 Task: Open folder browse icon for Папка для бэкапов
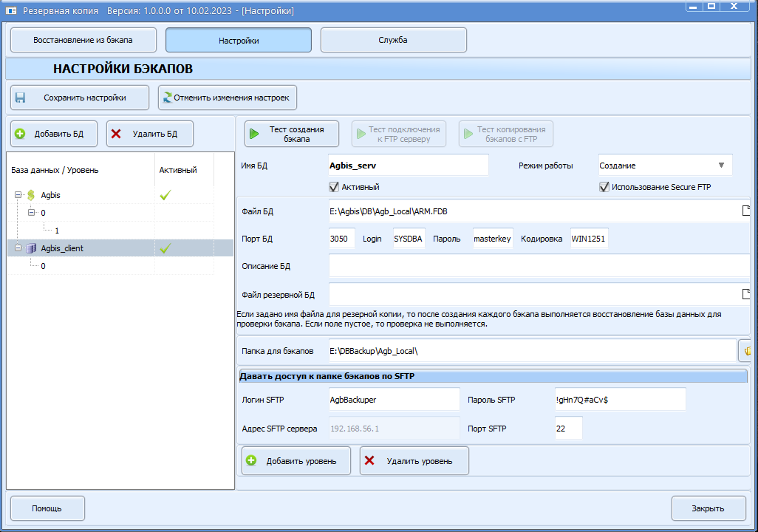(746, 351)
